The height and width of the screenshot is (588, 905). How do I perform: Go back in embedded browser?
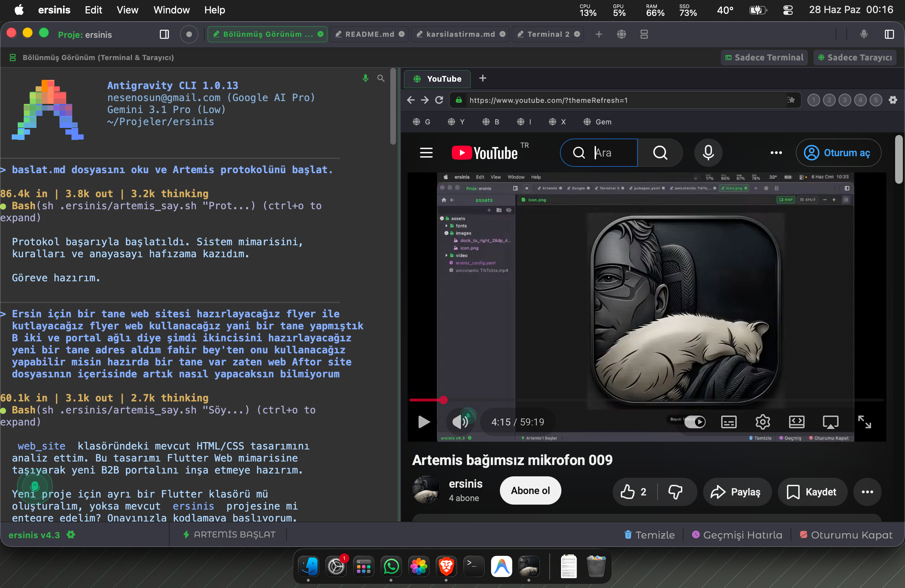point(411,100)
